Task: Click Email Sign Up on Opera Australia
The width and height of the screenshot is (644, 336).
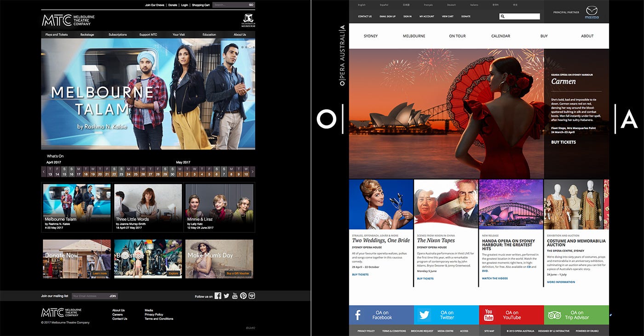Action: (387, 17)
